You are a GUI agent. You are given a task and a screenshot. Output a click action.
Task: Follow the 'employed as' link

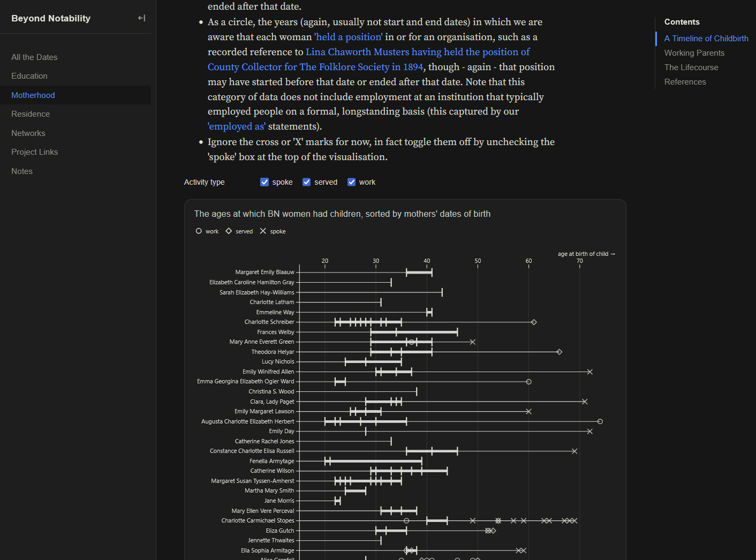[237, 126]
